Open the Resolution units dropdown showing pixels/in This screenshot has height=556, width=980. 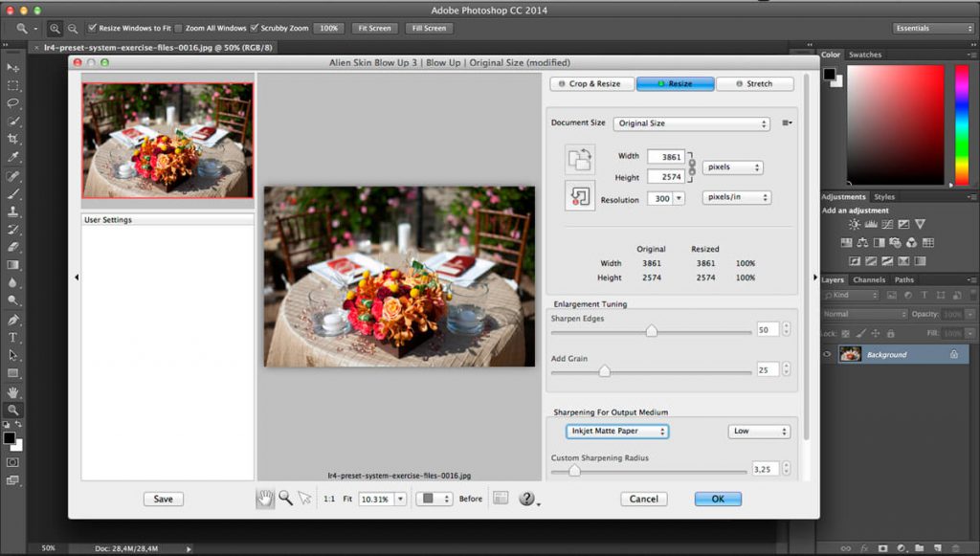pyautogui.click(x=735, y=197)
